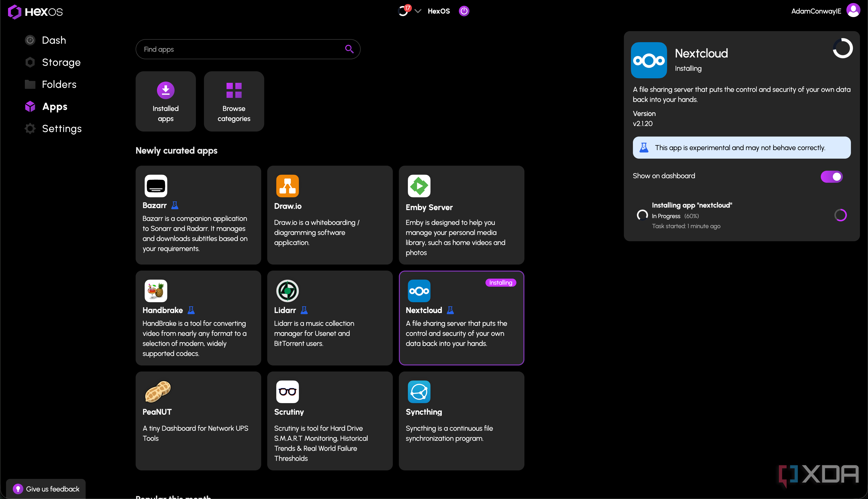This screenshot has width=868, height=499.
Task: Open the Draw.io app icon
Action: [287, 186]
